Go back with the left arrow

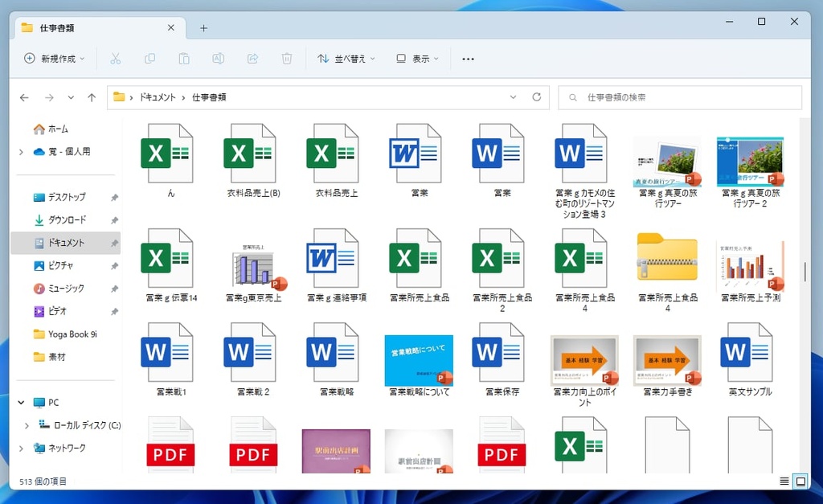click(x=24, y=97)
